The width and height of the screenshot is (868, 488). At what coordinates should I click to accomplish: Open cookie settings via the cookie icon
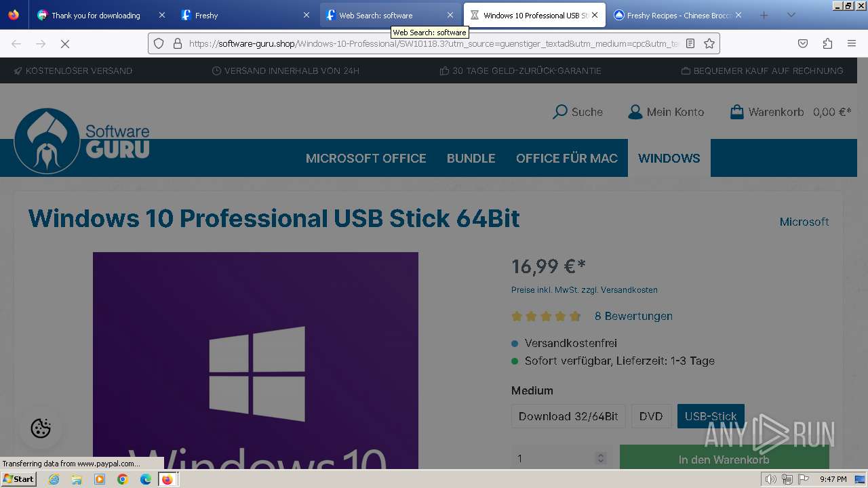tap(41, 428)
